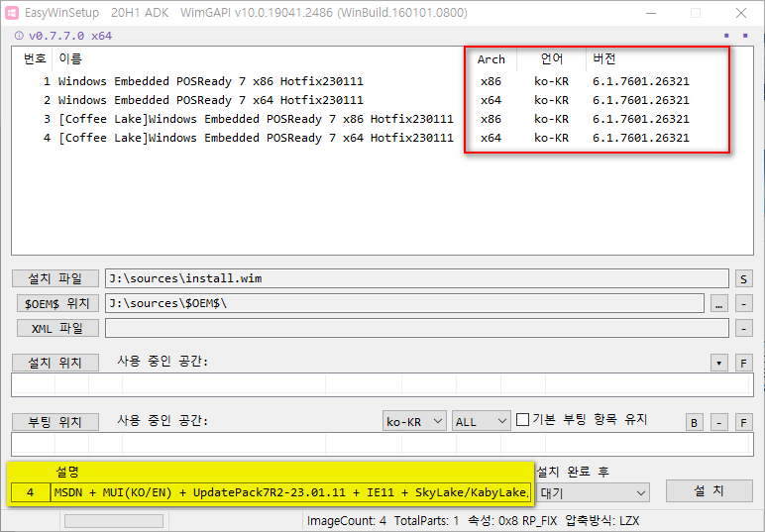
Task: Click 압축방식: LZX status text
Action: (x=601, y=521)
